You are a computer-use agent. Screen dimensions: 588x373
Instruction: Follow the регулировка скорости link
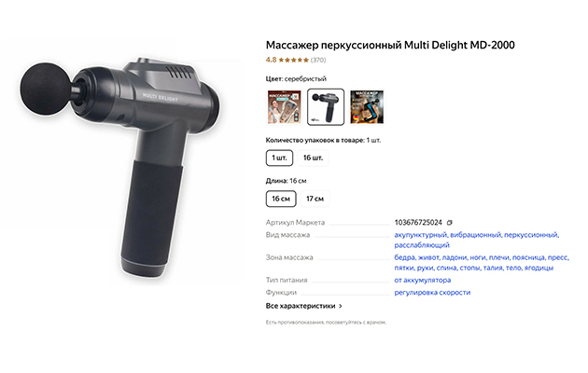click(x=432, y=293)
